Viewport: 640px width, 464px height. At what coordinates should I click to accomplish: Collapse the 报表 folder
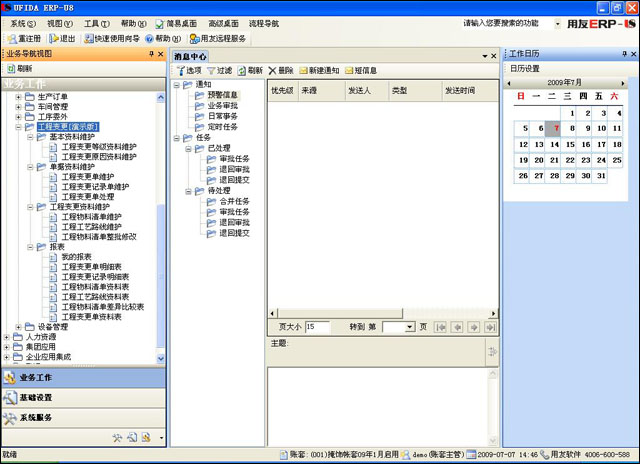click(30, 247)
